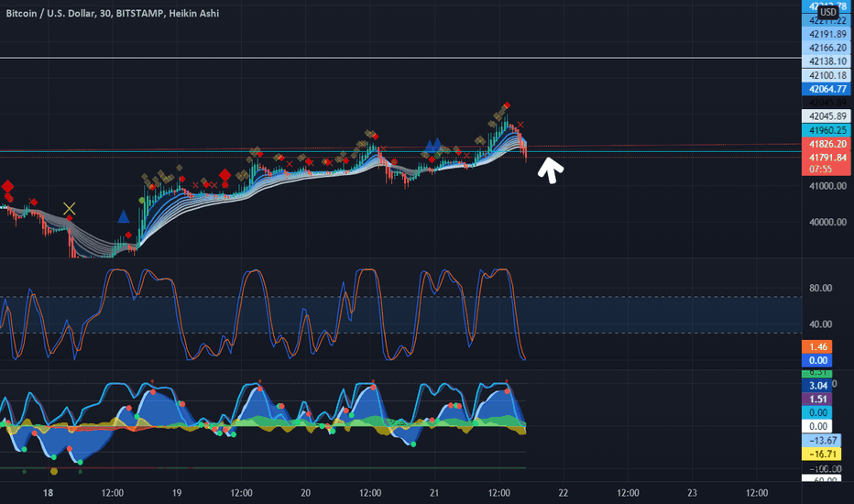854x504 pixels.
Task: Click the 07:55 candle countdown timer
Action: (821, 170)
